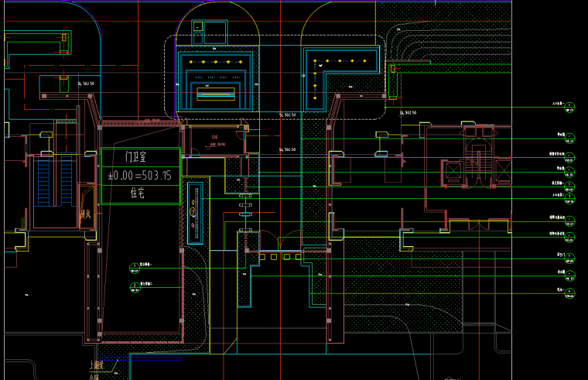Viewport: 588px width, 380px height.
Task: Select the red cross marker at top left
Action: 64,36
